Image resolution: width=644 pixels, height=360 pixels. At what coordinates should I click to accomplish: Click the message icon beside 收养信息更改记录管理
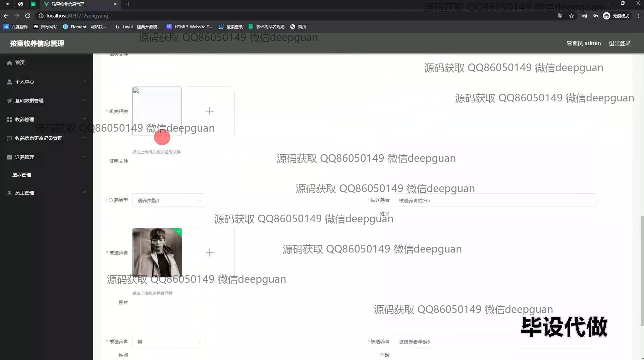tap(9, 138)
